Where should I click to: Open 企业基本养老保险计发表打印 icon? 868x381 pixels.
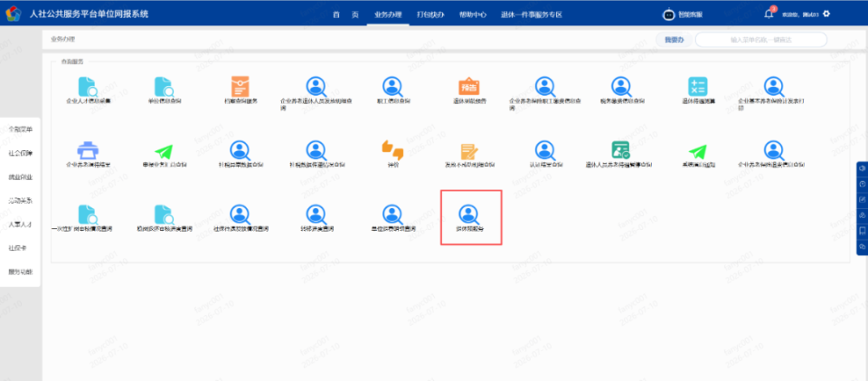pyautogui.click(x=774, y=86)
